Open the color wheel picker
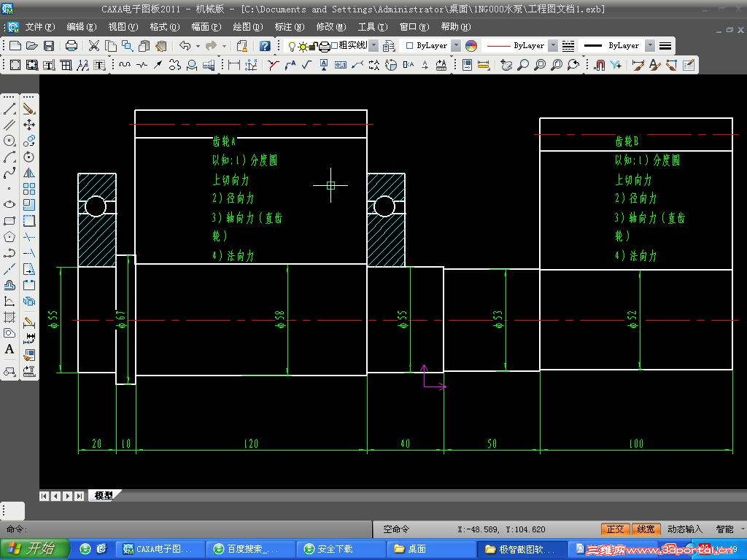The width and height of the screenshot is (747, 560). click(x=471, y=46)
